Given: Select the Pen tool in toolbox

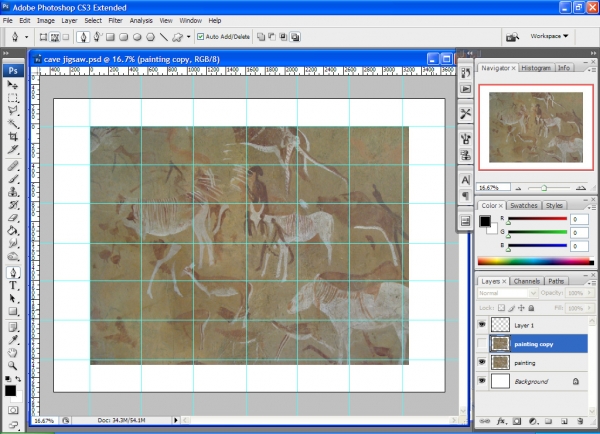Looking at the screenshot, I should tap(13, 272).
